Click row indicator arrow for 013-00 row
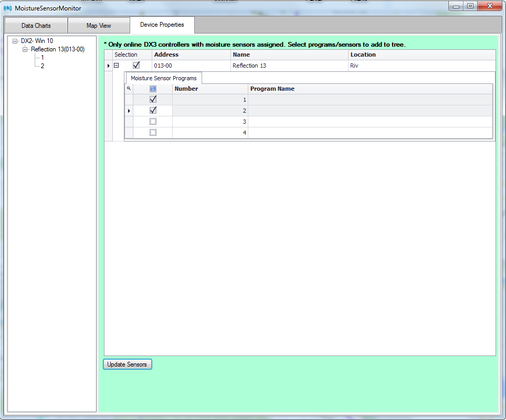506x420 pixels. 109,66
